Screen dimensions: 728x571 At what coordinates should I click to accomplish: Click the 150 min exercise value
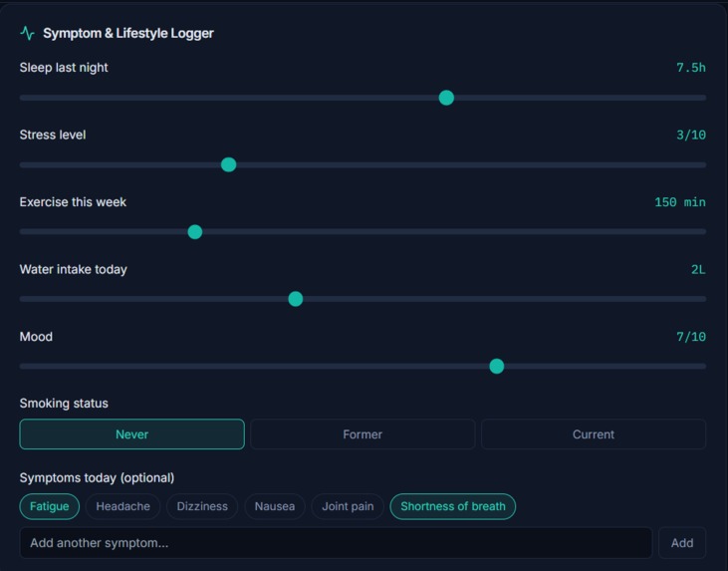pyautogui.click(x=680, y=202)
